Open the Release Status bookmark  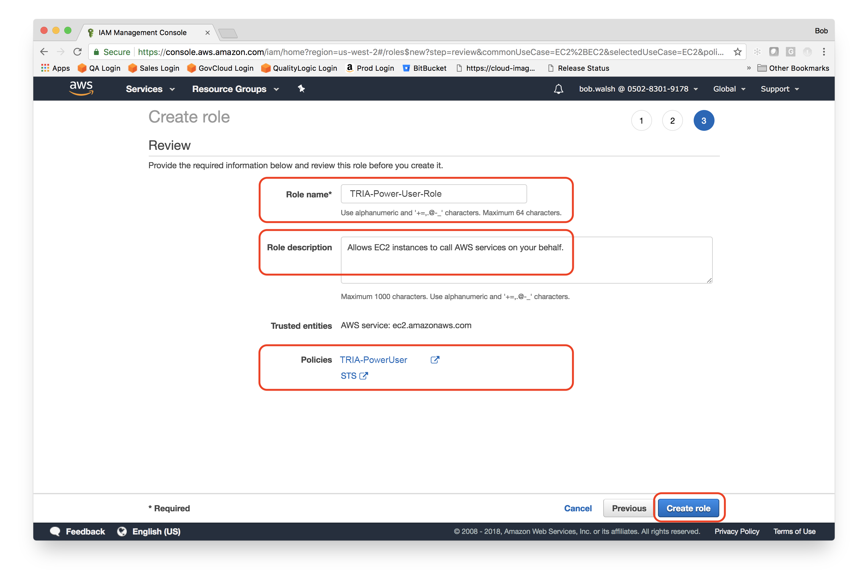(578, 68)
